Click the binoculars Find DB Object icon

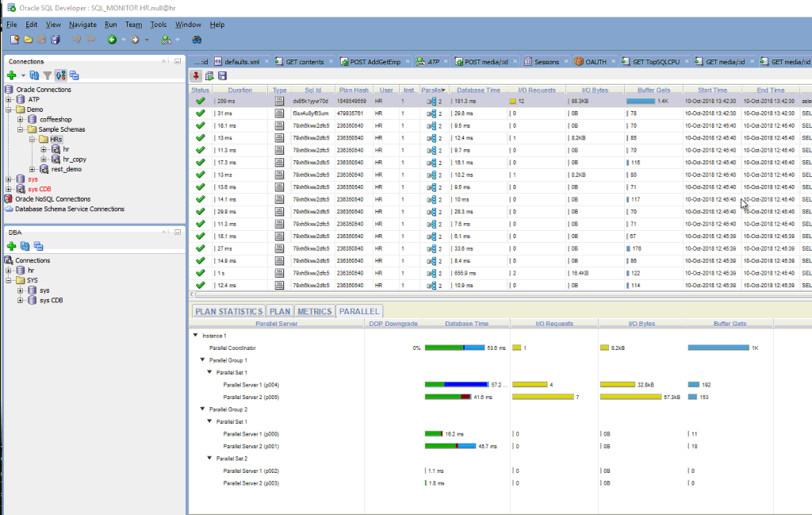197,40
